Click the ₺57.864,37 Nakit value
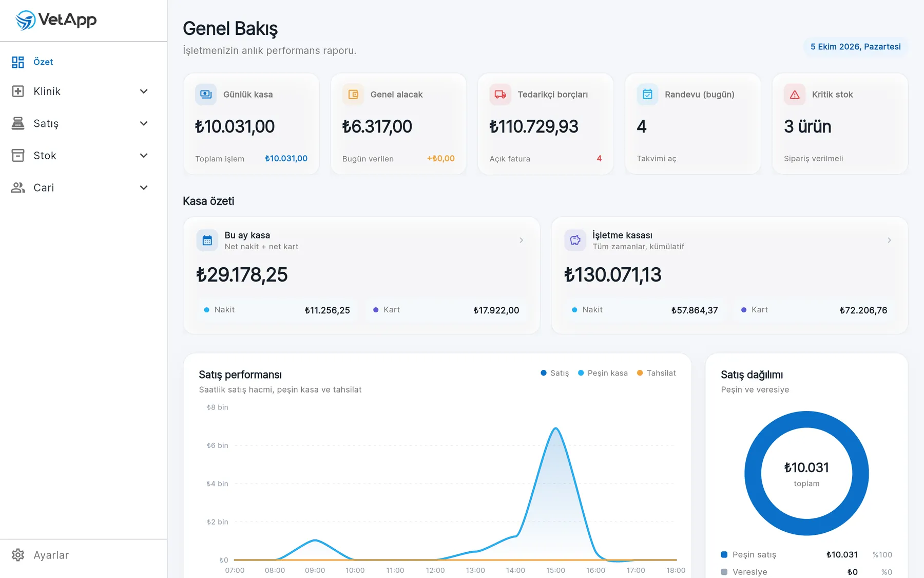 tap(695, 310)
